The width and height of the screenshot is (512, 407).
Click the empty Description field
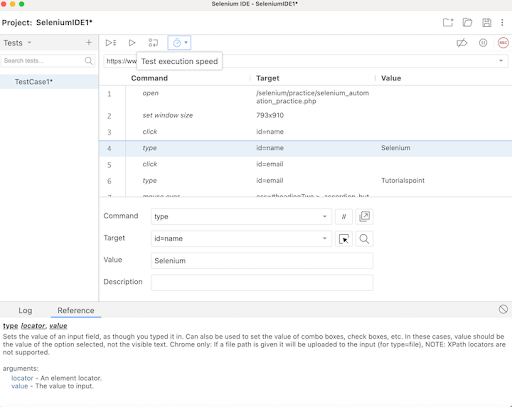click(x=262, y=283)
